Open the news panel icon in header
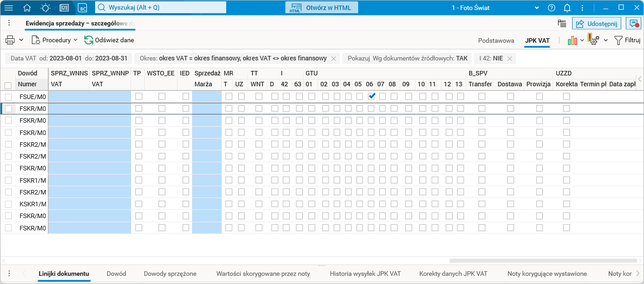This screenshot has width=644, height=284. (x=64, y=8)
